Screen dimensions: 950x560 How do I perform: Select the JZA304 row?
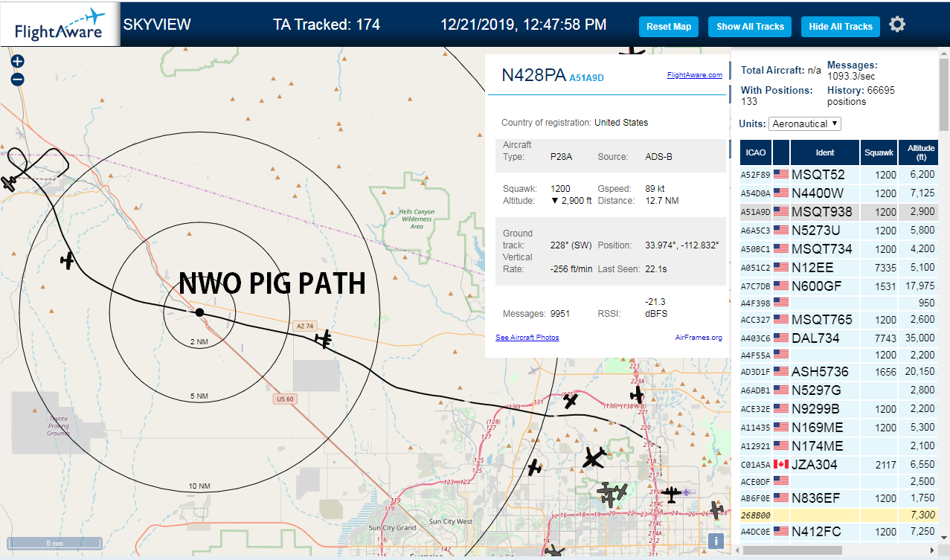coord(839,464)
